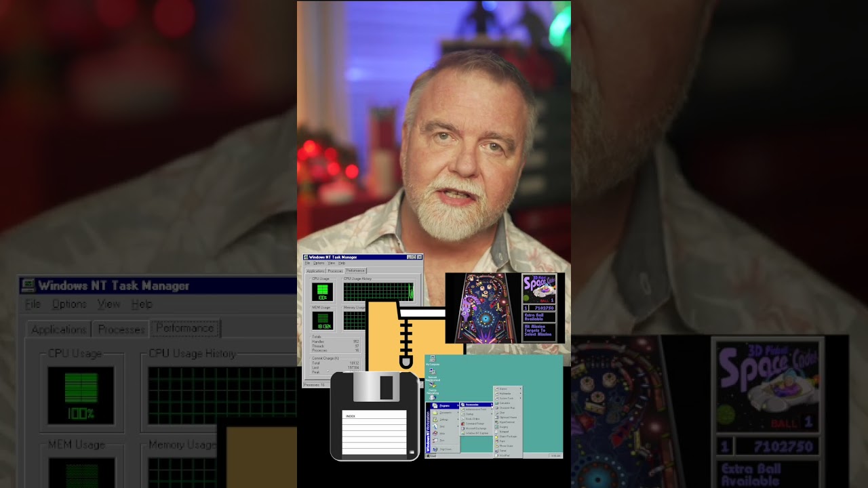Viewport: 868px width, 488px height.
Task: Expand System Tools in Accessories menu
Action: point(508,399)
